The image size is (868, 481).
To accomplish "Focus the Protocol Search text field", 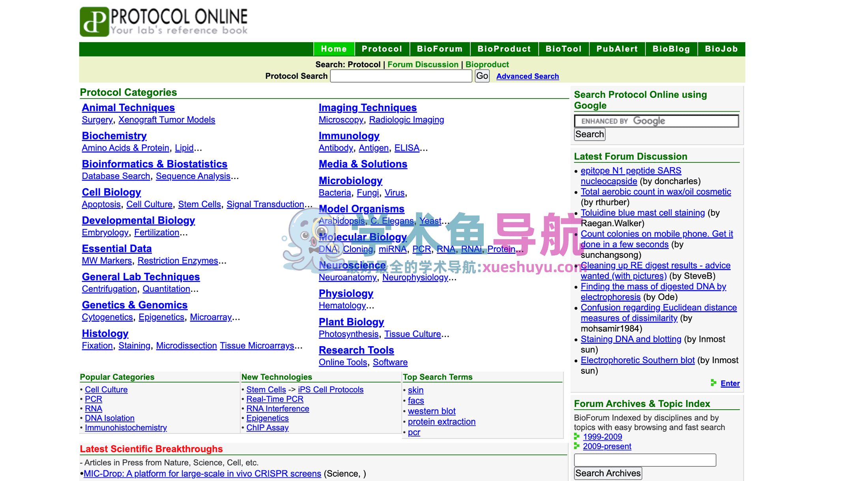I will [x=401, y=76].
